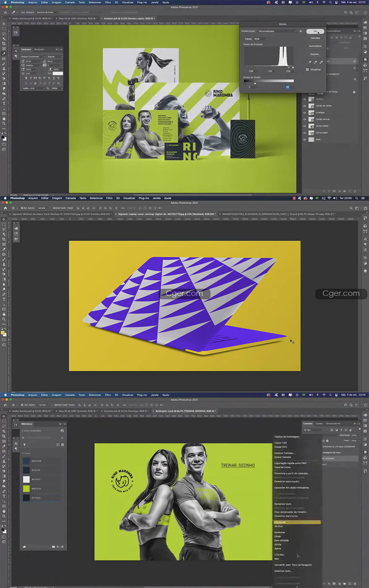
Task: Hide the Cartão vertical layer
Action: (x=305, y=119)
